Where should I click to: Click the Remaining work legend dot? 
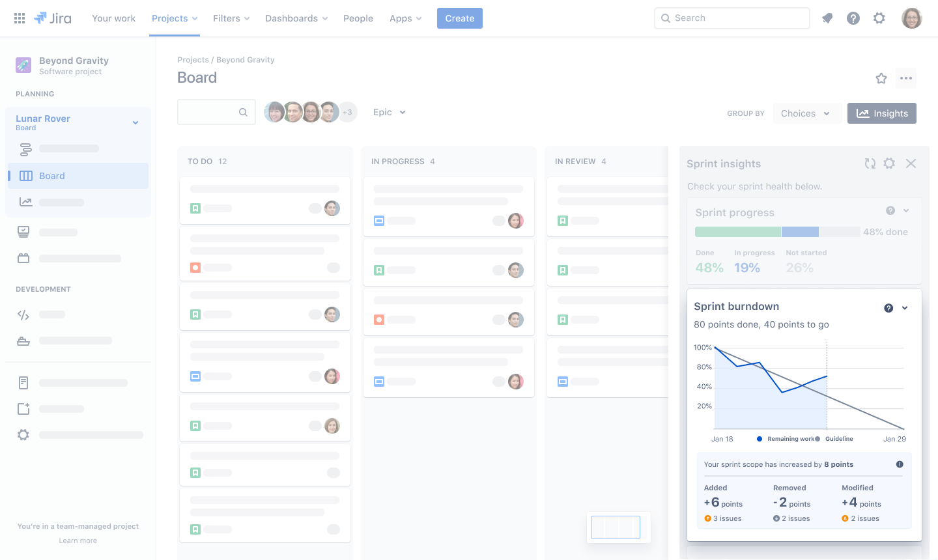760,439
